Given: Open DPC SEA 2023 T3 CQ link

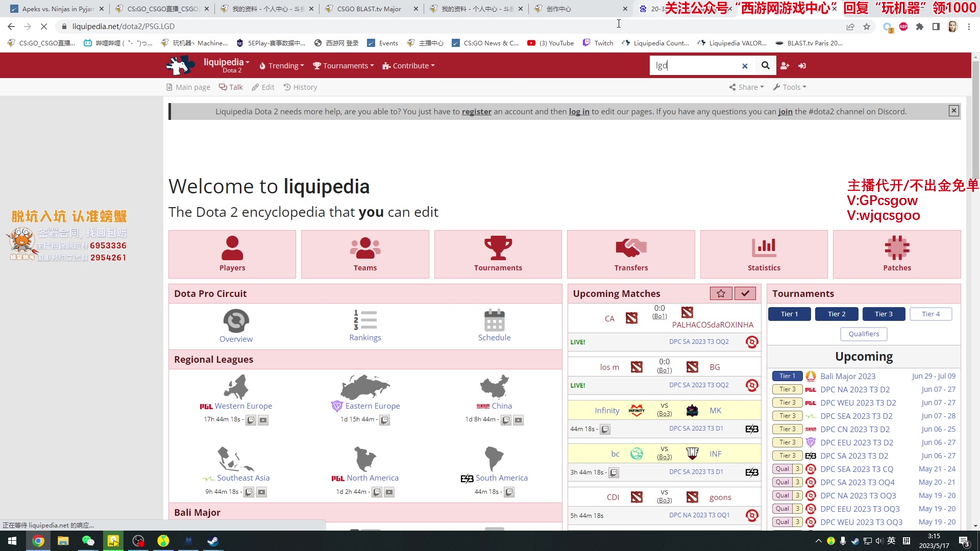Looking at the screenshot, I should [x=857, y=469].
